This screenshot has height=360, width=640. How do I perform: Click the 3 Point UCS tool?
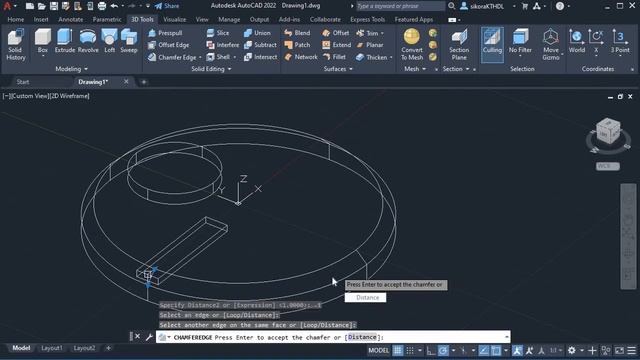[620, 41]
